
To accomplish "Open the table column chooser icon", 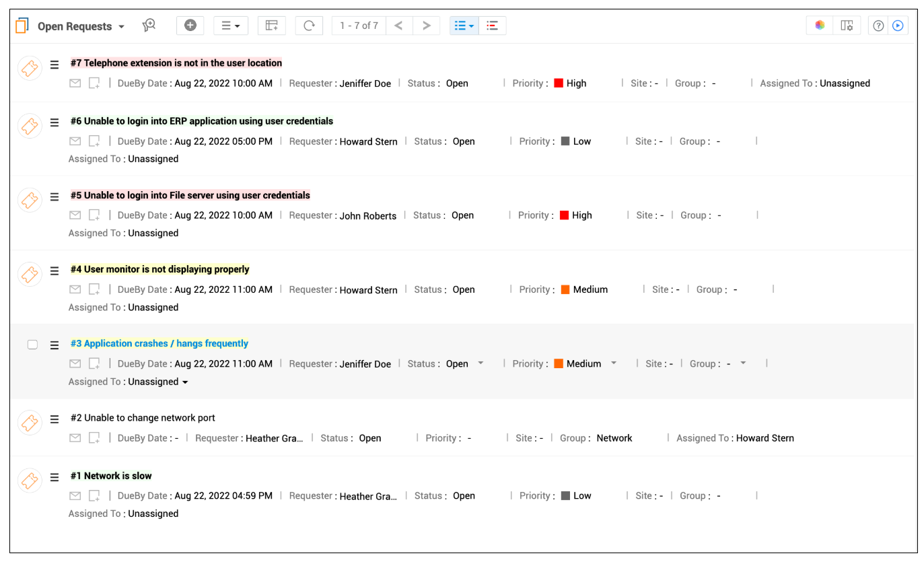I will 847,26.
